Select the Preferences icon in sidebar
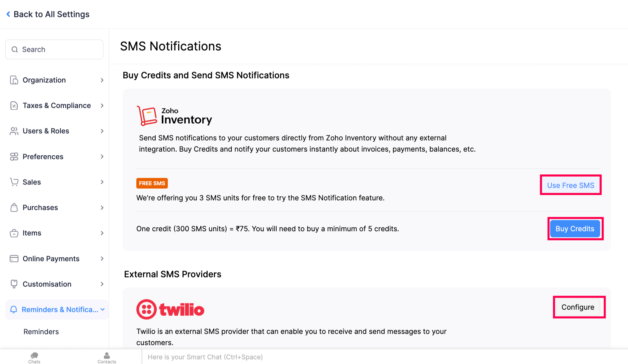The height and width of the screenshot is (364, 628). click(x=14, y=157)
